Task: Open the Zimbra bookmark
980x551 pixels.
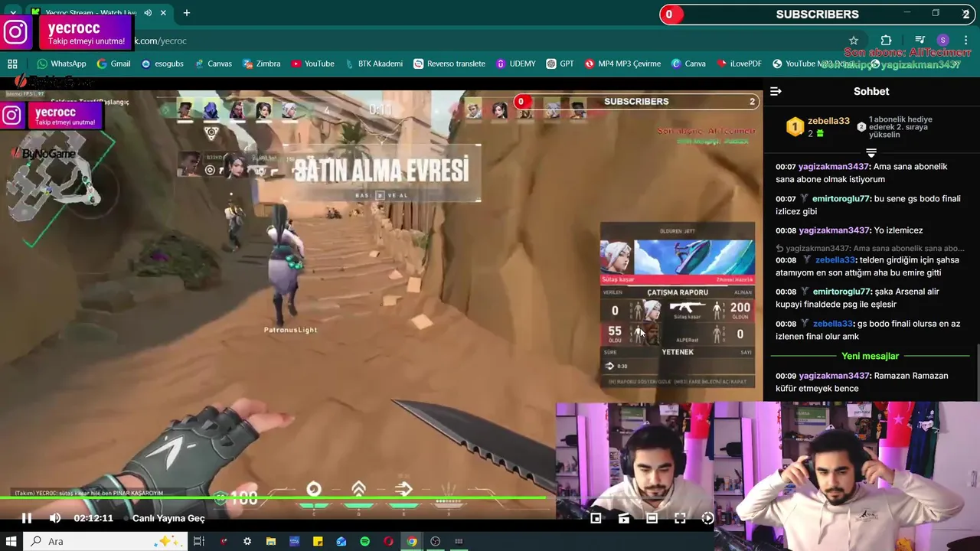Action: coord(261,64)
